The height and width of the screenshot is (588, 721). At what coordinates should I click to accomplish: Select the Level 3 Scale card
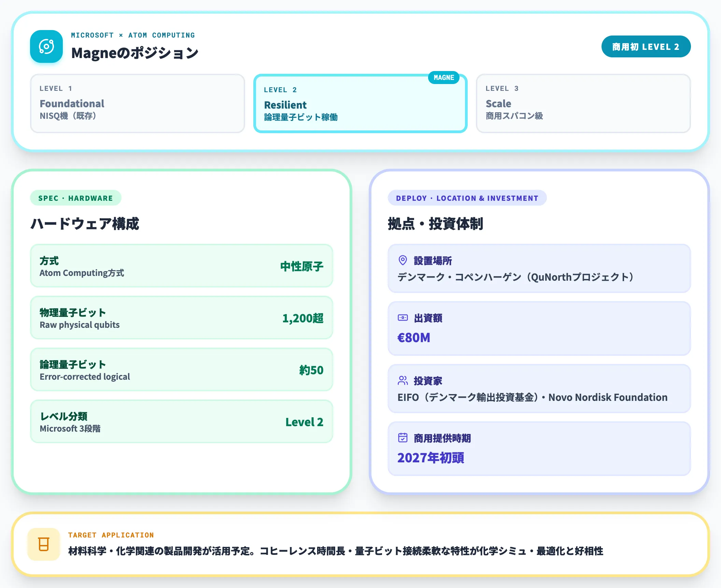583,103
